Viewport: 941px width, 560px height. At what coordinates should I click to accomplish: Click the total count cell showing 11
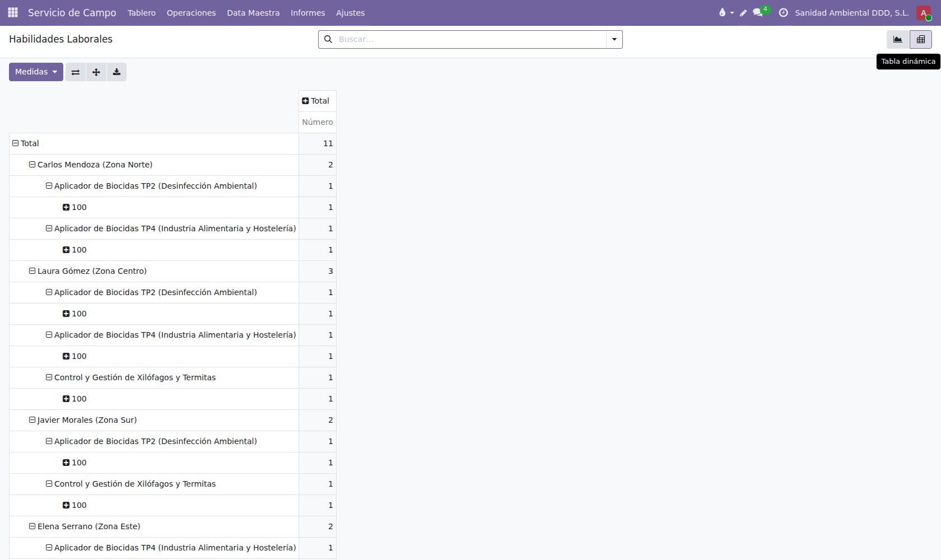point(318,143)
